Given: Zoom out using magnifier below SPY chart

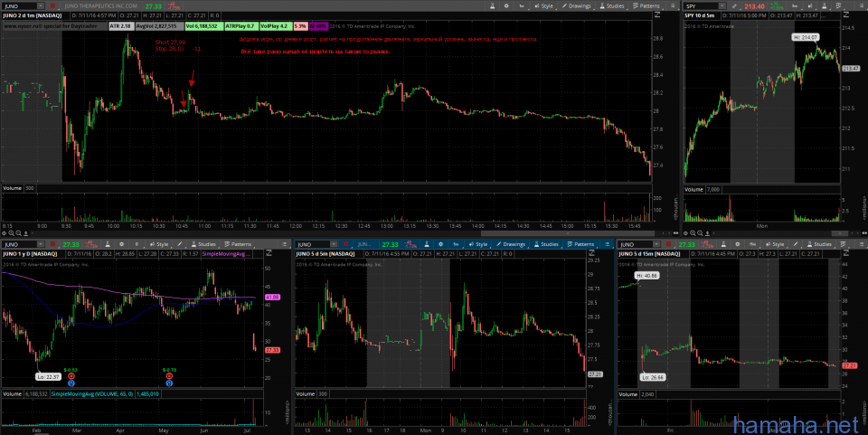Looking at the screenshot, I should click(700, 233).
